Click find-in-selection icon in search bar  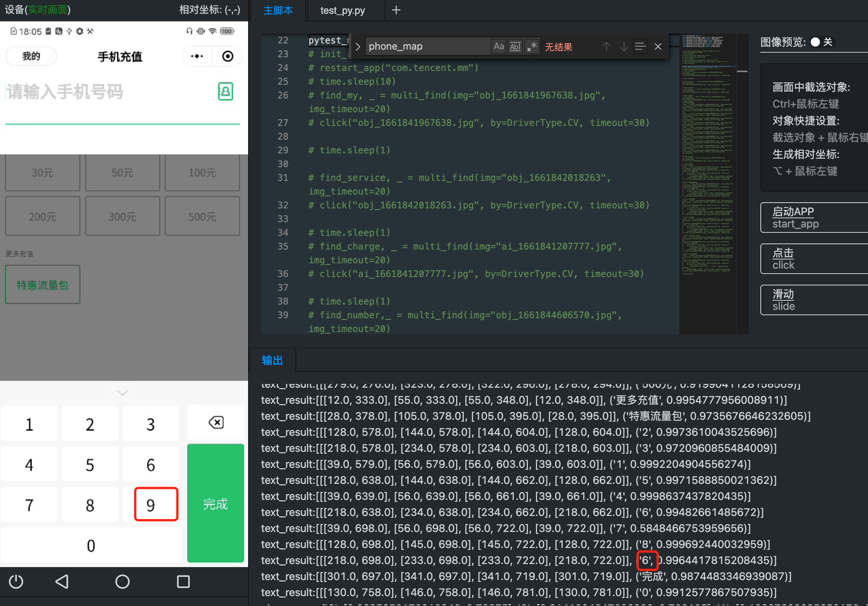pos(640,47)
